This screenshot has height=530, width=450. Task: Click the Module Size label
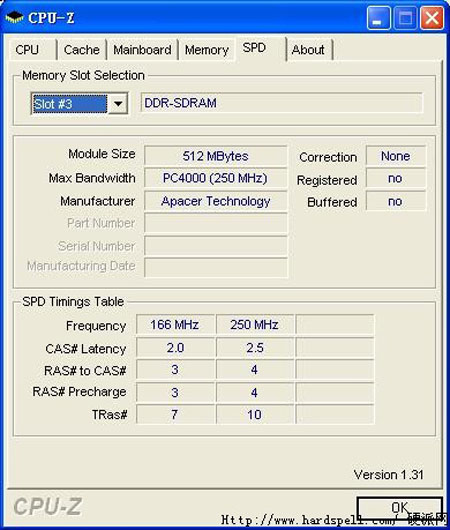pyautogui.click(x=102, y=154)
